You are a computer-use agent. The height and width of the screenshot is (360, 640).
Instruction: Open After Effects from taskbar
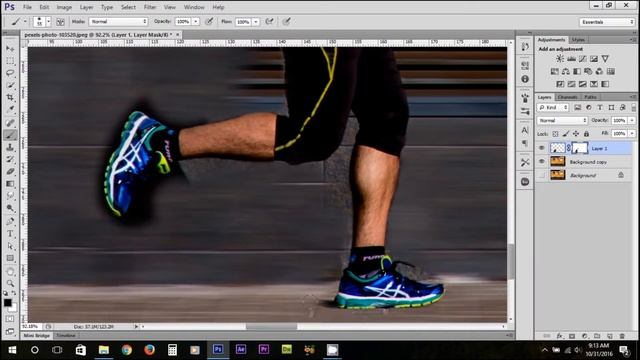[241, 350]
